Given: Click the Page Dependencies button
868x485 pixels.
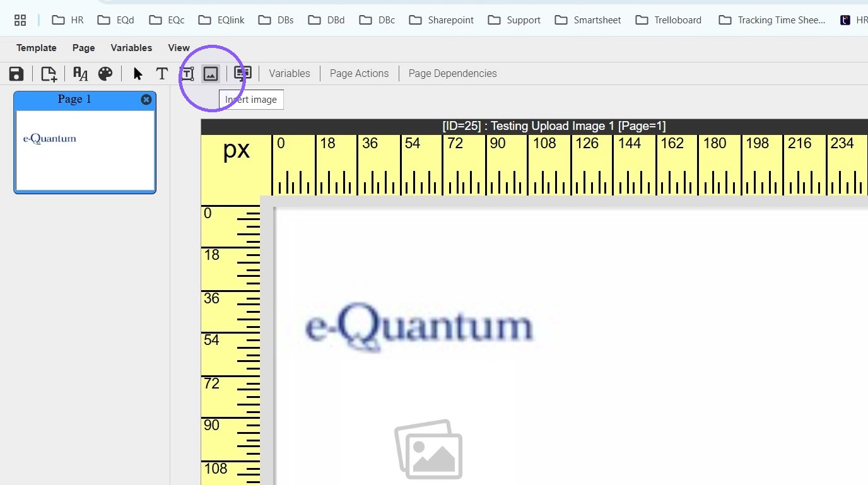Looking at the screenshot, I should point(453,74).
